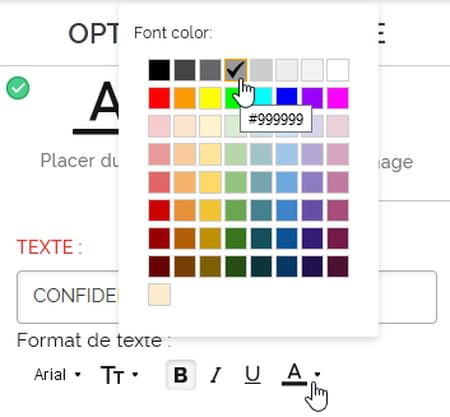Click the CONFIDENTIEL text input field
The image size is (450, 417).
click(227, 297)
